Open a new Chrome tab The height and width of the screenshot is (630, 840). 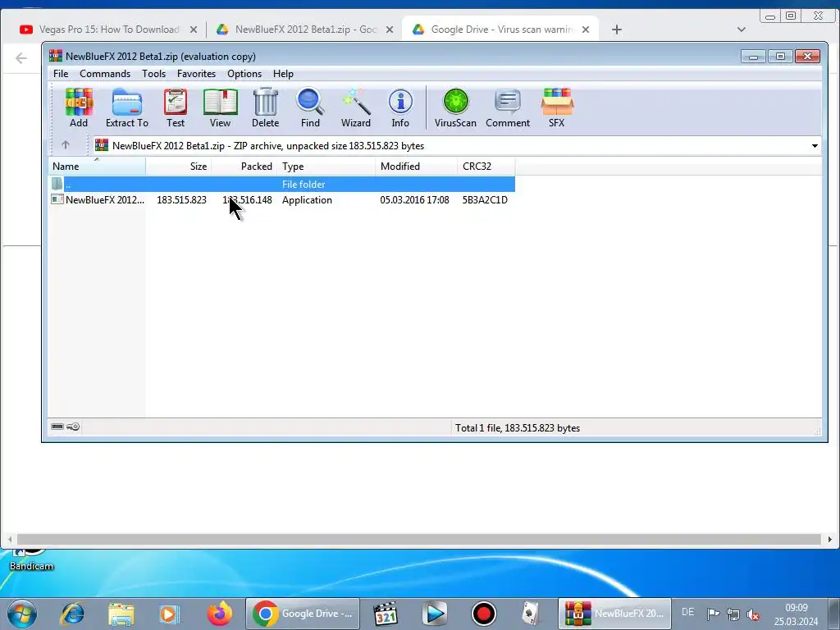[x=617, y=30]
